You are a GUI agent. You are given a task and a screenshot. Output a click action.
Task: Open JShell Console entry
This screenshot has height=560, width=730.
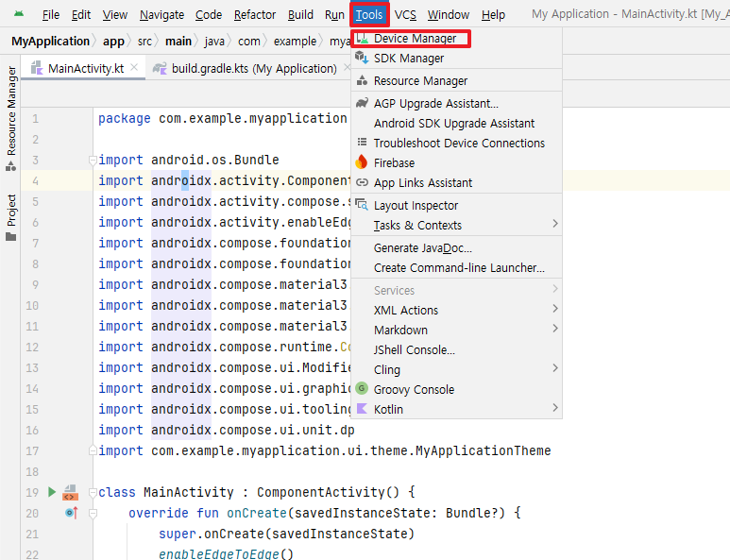coord(457,349)
